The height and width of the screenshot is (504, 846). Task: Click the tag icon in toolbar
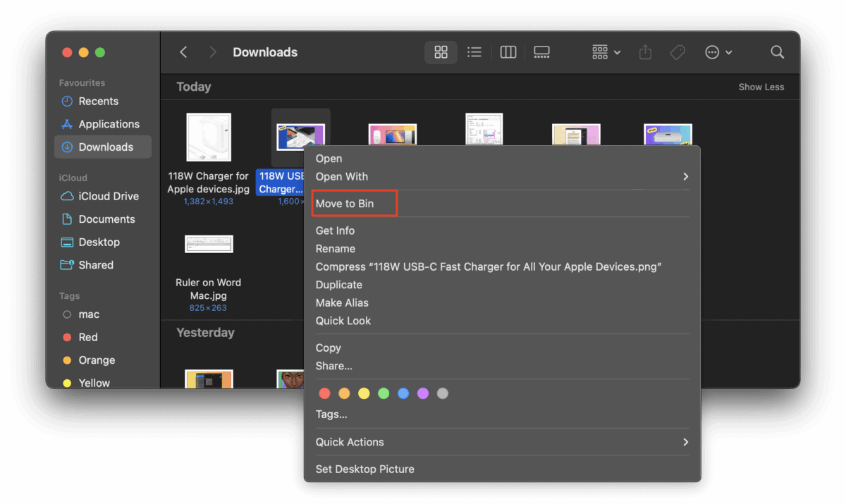coord(678,52)
